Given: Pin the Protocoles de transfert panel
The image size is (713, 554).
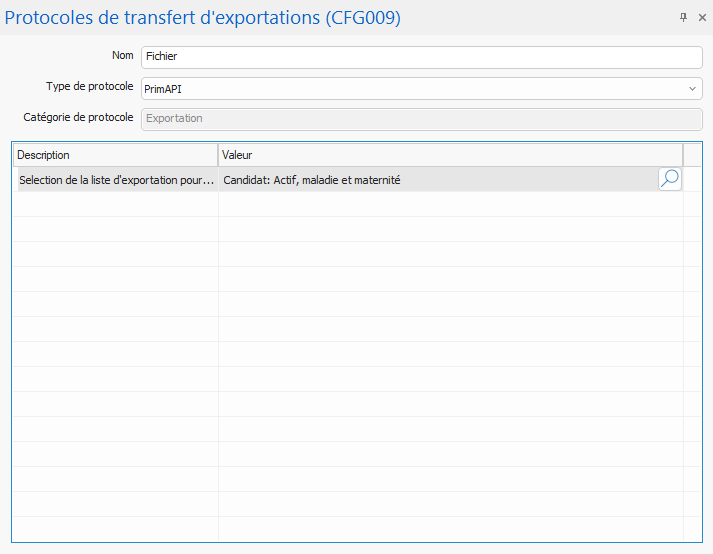Looking at the screenshot, I should coord(684,17).
